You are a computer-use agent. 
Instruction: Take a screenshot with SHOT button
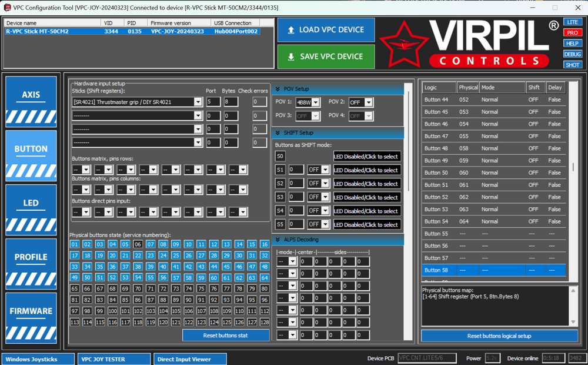click(x=572, y=65)
